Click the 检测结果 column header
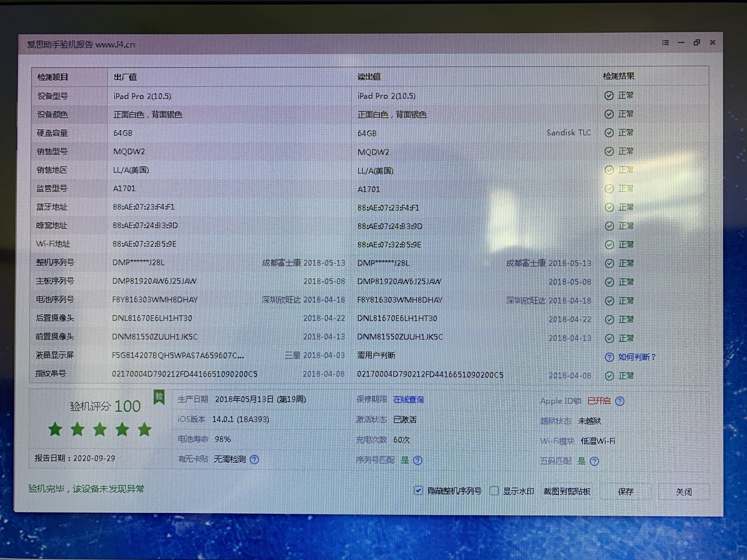This screenshot has height=560, width=747. pos(619,76)
